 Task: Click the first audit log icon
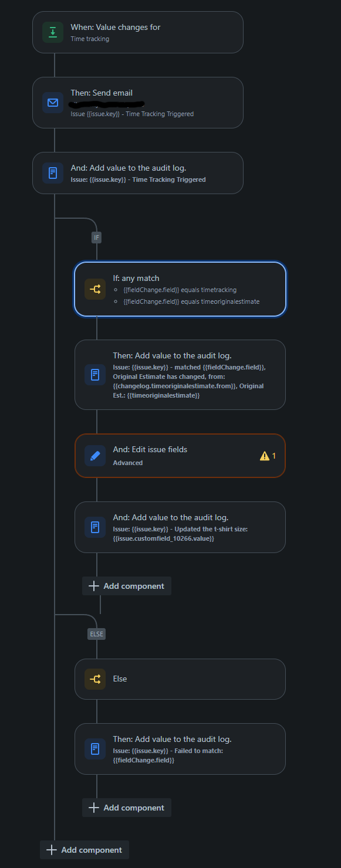pos(53,173)
